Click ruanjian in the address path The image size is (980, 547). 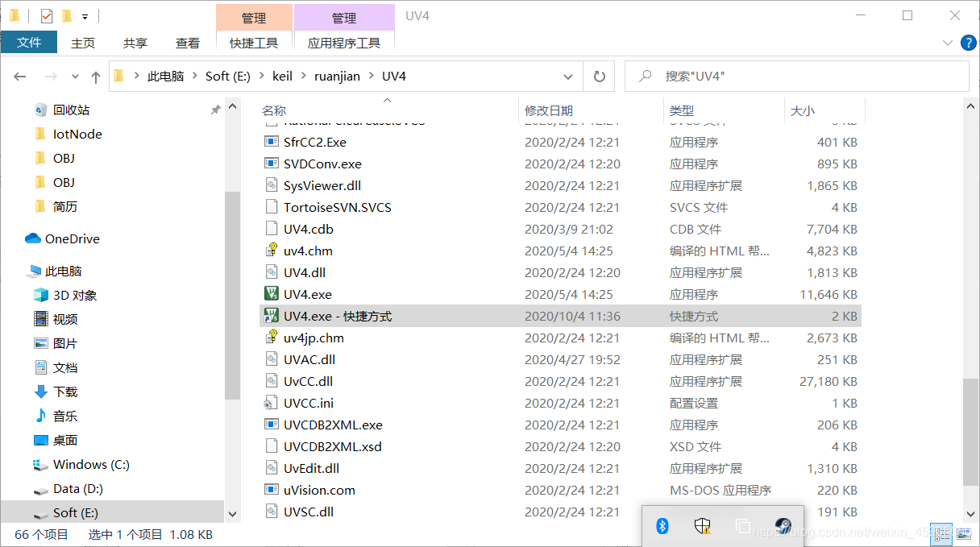338,77
